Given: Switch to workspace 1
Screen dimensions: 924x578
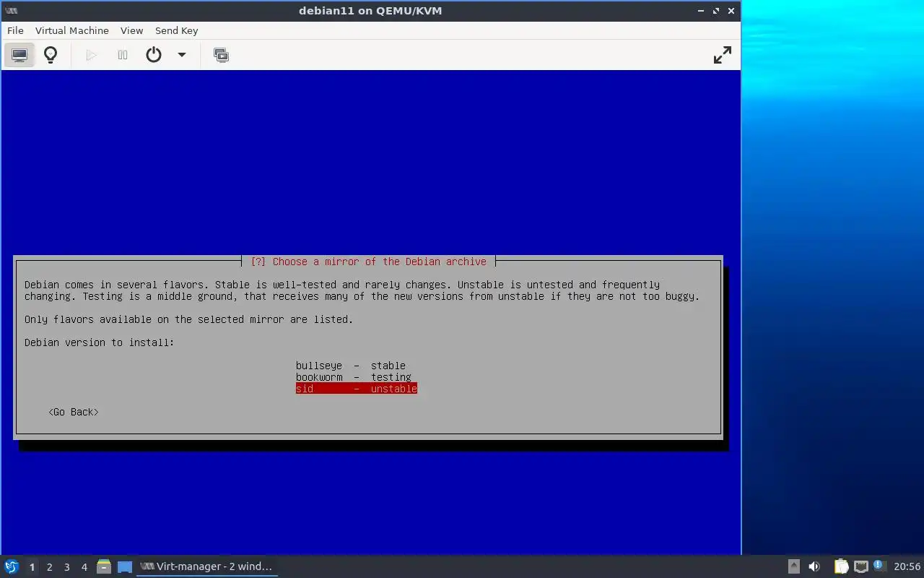Looking at the screenshot, I should (x=32, y=567).
